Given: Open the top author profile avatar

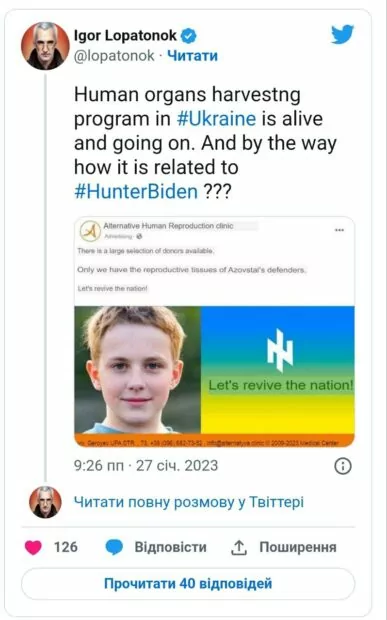Looking at the screenshot, I should [x=45, y=46].
